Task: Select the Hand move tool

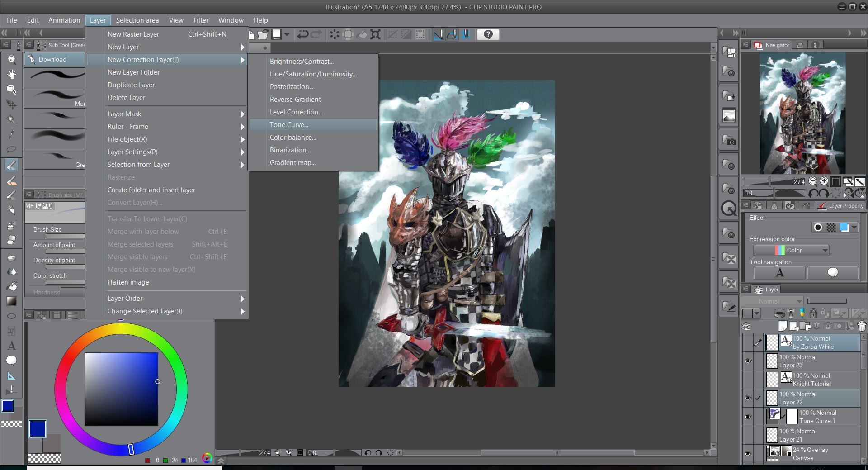Action: coord(12,74)
